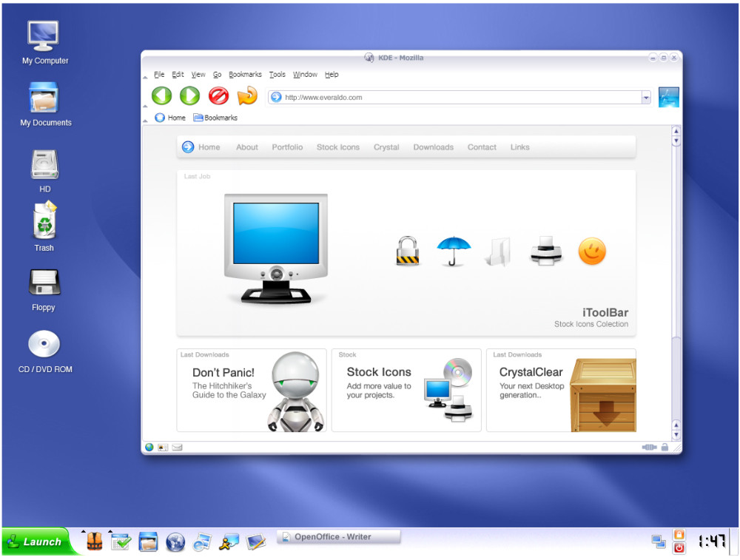Switch to the OpenOffice - Writer taskbar button
Screen dimensions: 740x560
tap(339, 537)
